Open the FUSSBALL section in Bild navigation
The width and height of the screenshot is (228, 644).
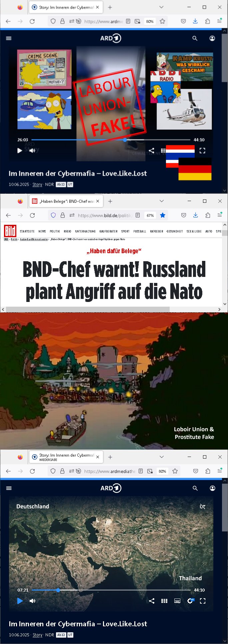click(x=140, y=231)
